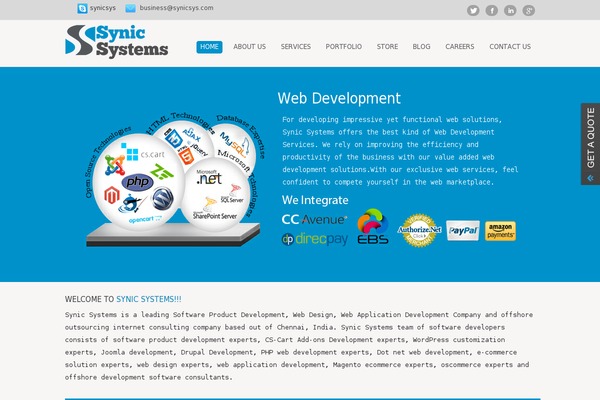Click the MySQL logo in the bubble
Image resolution: width=600 pixels, height=400 pixels.
[x=234, y=145]
